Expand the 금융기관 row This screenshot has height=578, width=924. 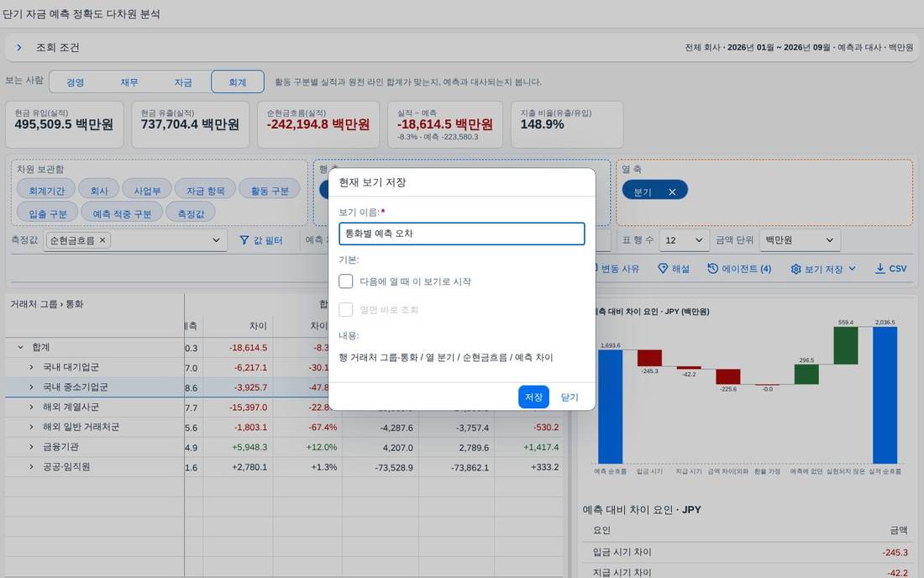[x=31, y=447]
